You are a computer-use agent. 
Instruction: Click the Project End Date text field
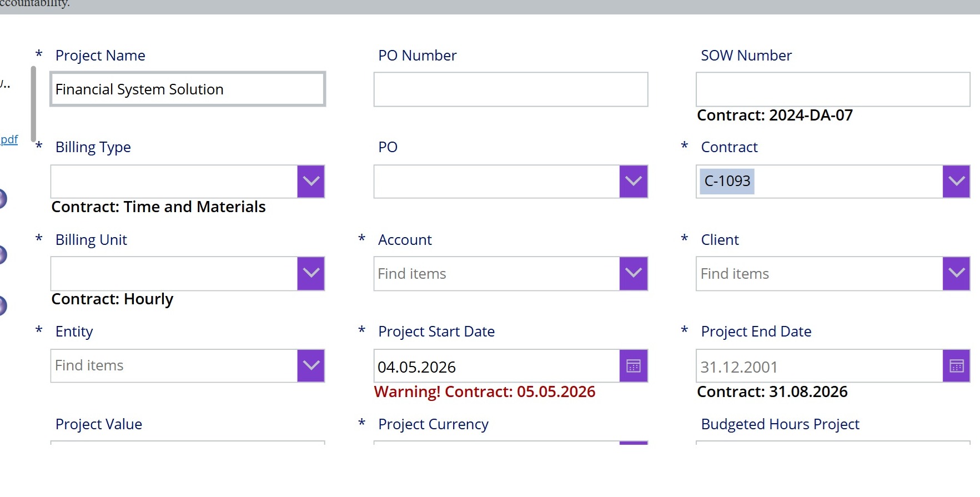pyautogui.click(x=820, y=366)
